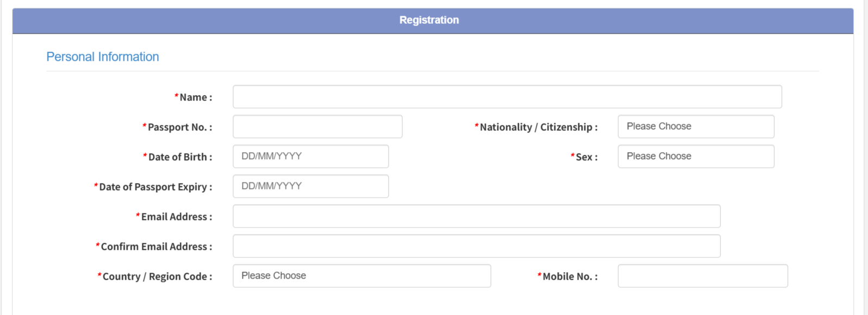Click the Name input field
This screenshot has width=868, height=315.
coord(507,97)
